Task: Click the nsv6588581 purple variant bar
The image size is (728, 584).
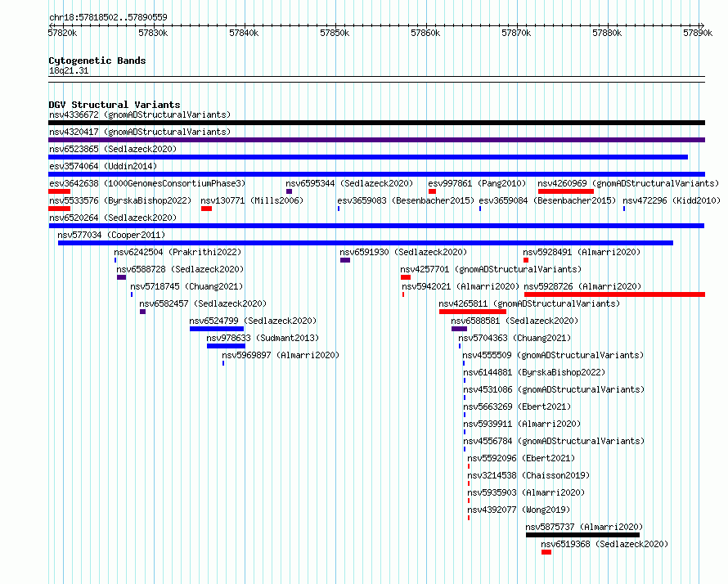Action: 459,329
